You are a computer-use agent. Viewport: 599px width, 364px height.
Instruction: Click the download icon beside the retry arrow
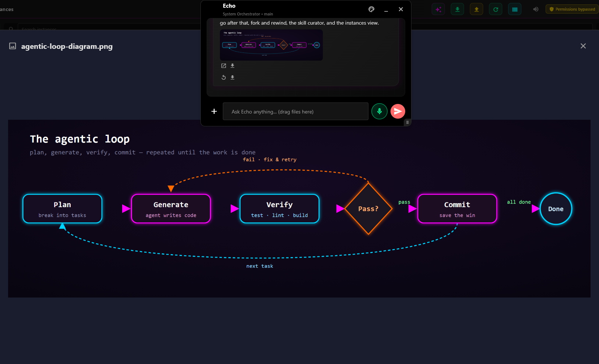pos(232,78)
